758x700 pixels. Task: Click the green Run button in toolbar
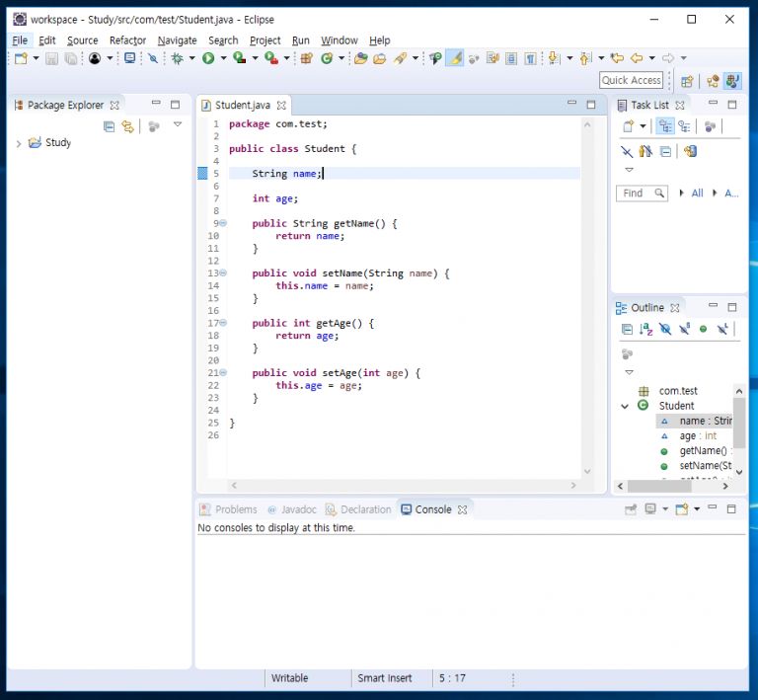click(208, 59)
